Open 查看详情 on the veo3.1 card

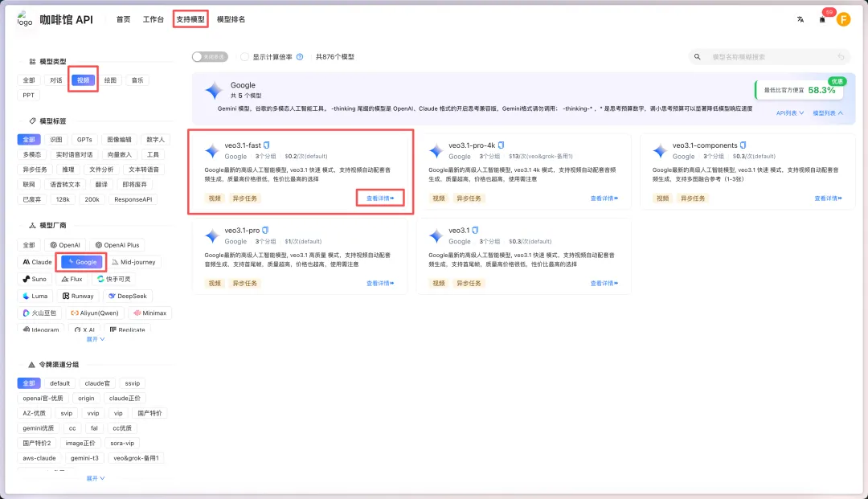coord(604,283)
